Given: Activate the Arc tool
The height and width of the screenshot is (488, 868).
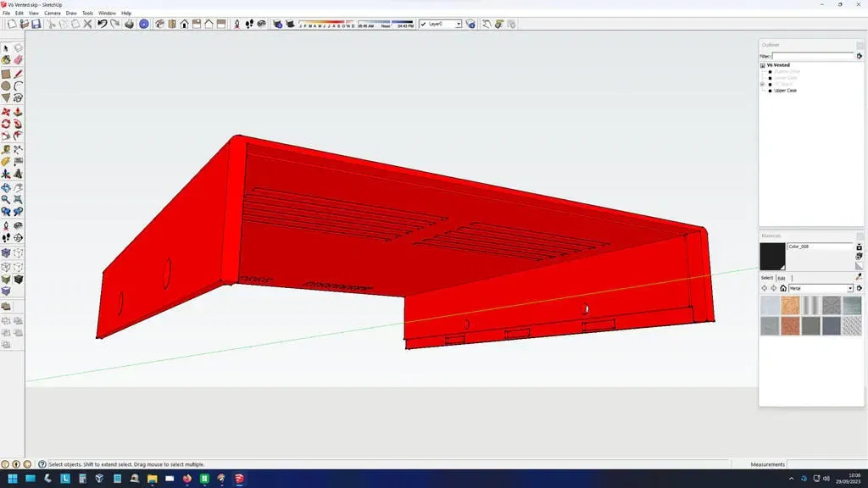Looking at the screenshot, I should tap(19, 86).
